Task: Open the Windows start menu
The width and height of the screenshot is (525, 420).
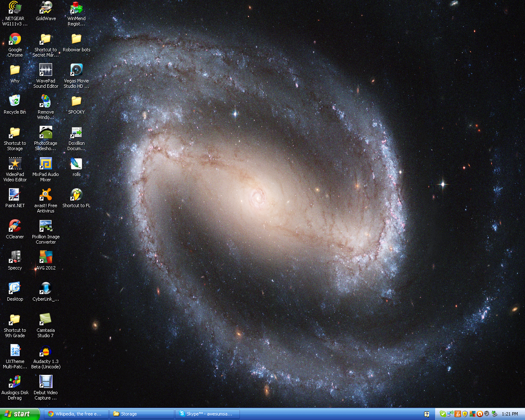Action: coord(20,414)
